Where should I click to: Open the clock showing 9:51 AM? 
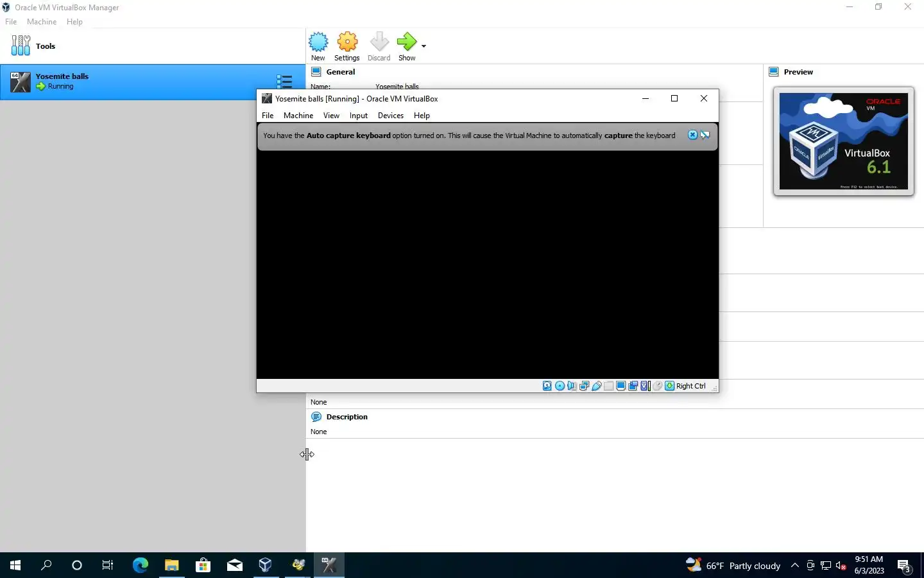click(x=869, y=565)
